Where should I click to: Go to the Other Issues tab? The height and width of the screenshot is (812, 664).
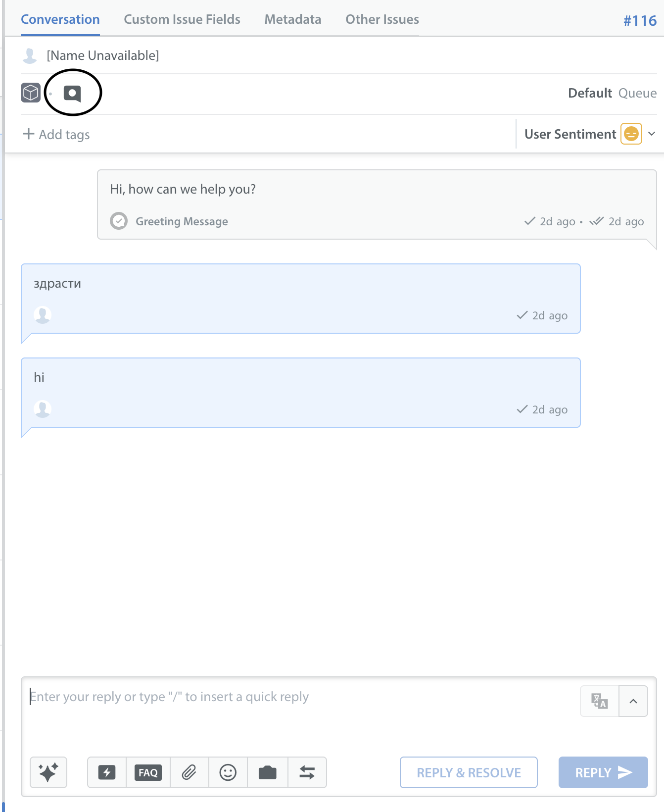pyautogui.click(x=382, y=19)
